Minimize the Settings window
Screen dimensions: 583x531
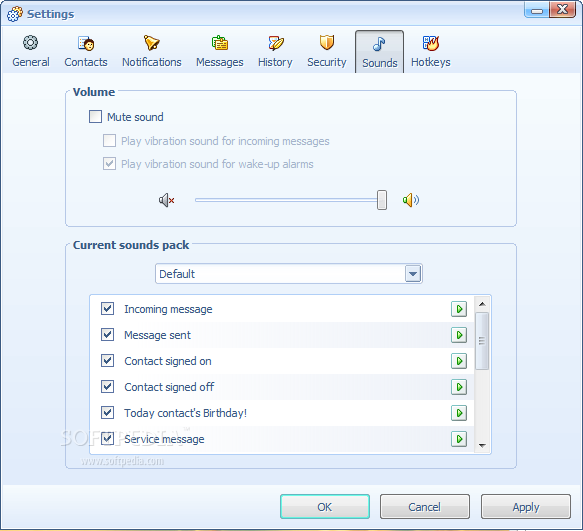pyautogui.click(x=537, y=10)
